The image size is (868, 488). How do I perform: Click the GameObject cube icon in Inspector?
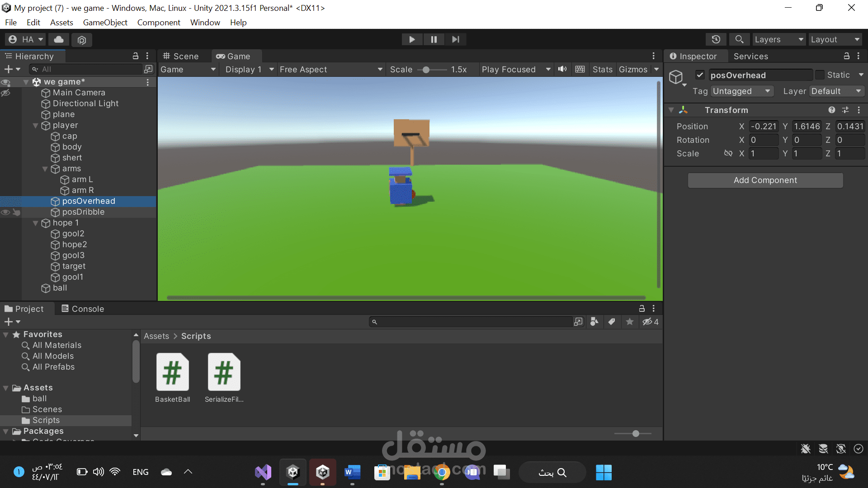[676, 77]
